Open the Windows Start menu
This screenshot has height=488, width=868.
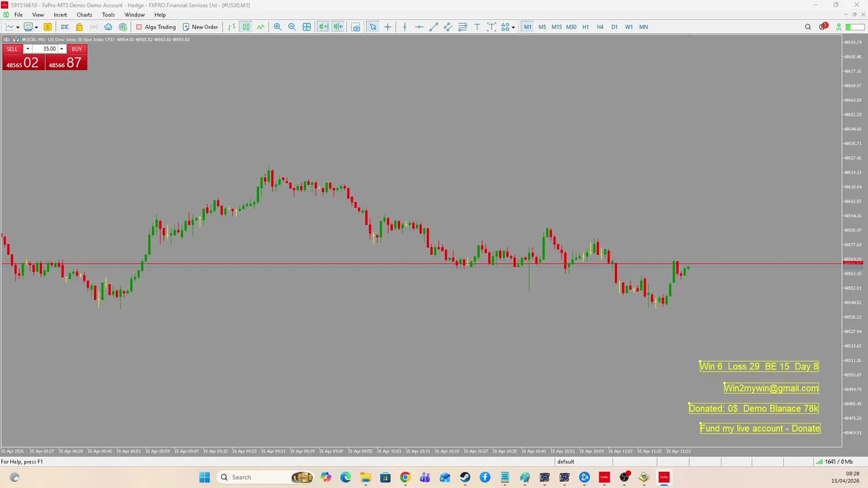coord(204,477)
